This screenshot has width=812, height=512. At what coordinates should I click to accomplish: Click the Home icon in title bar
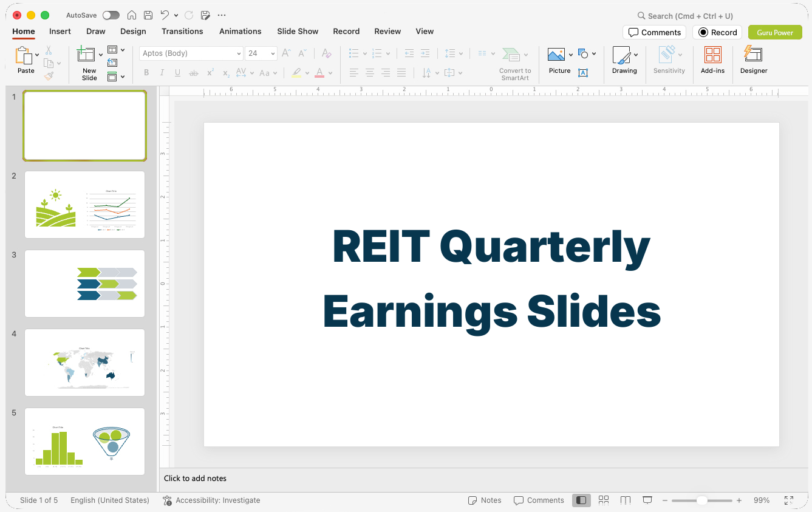pos(132,15)
